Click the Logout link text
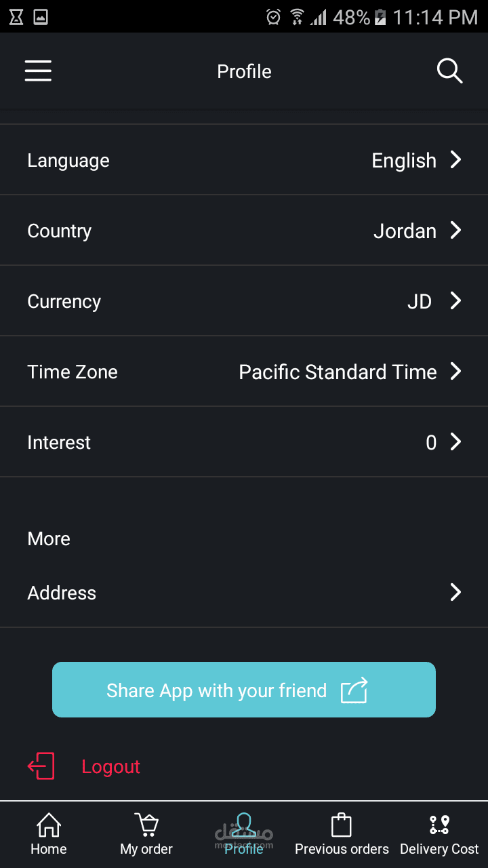 point(110,766)
